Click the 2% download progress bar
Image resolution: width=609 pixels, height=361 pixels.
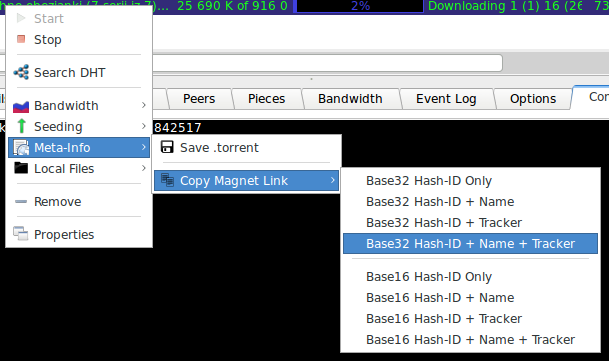click(360, 6)
